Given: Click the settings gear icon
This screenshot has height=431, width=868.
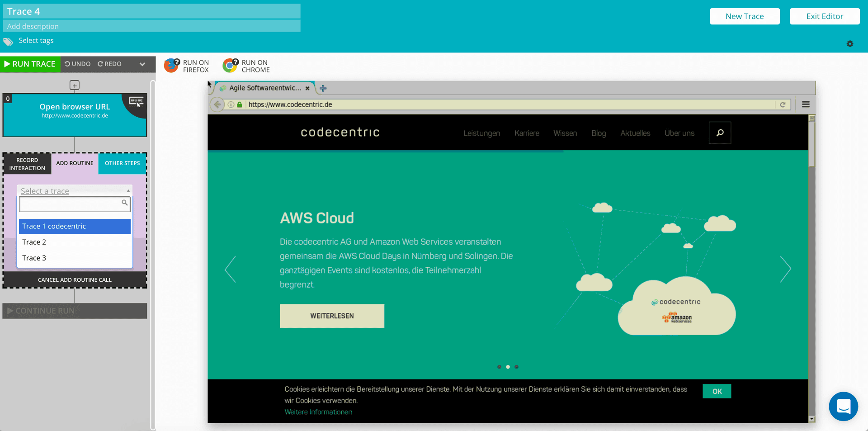Looking at the screenshot, I should [849, 44].
